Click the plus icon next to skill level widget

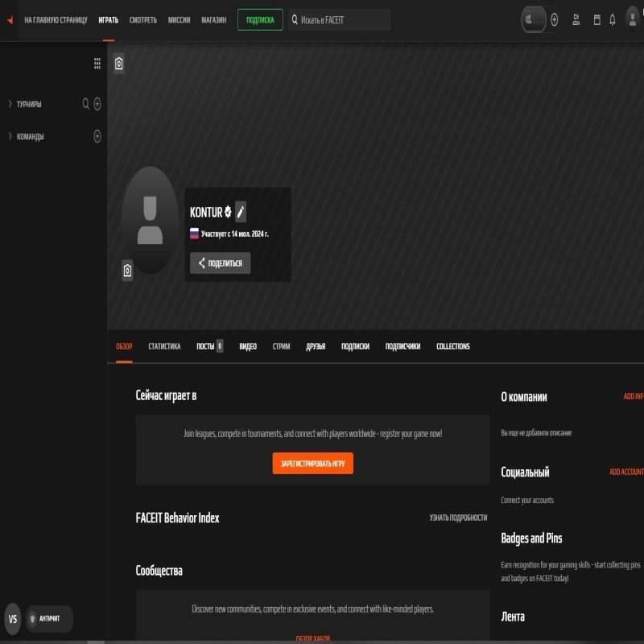coord(555,19)
